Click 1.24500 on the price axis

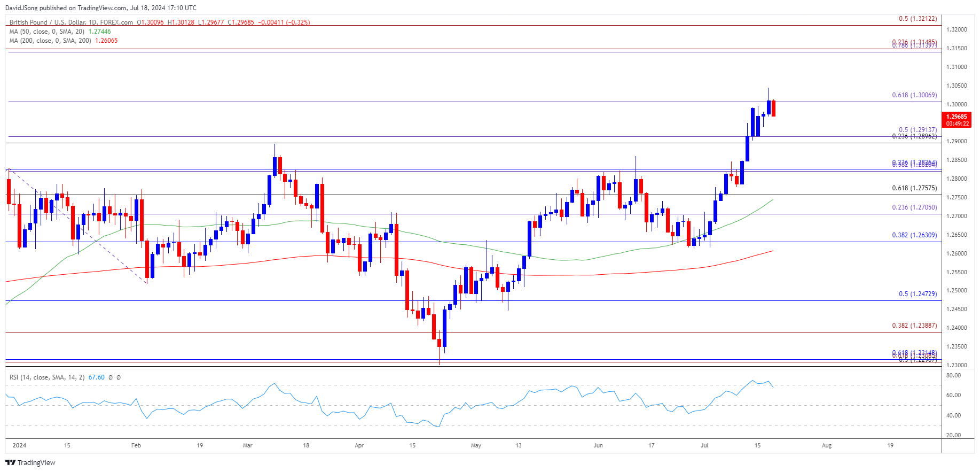point(957,309)
